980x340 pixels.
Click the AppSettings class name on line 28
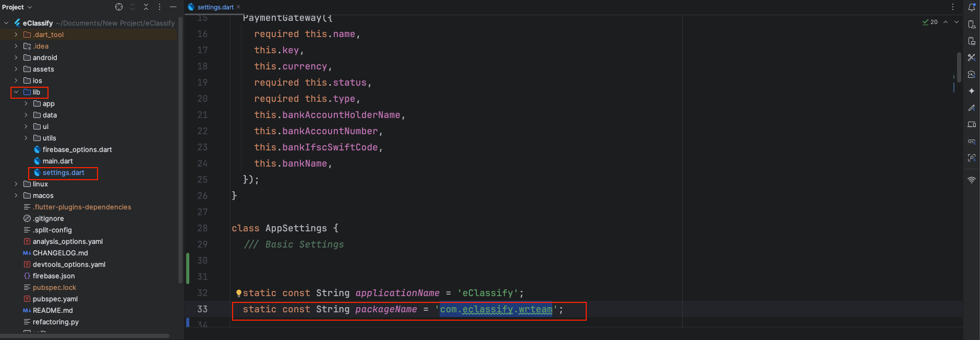pyautogui.click(x=296, y=228)
